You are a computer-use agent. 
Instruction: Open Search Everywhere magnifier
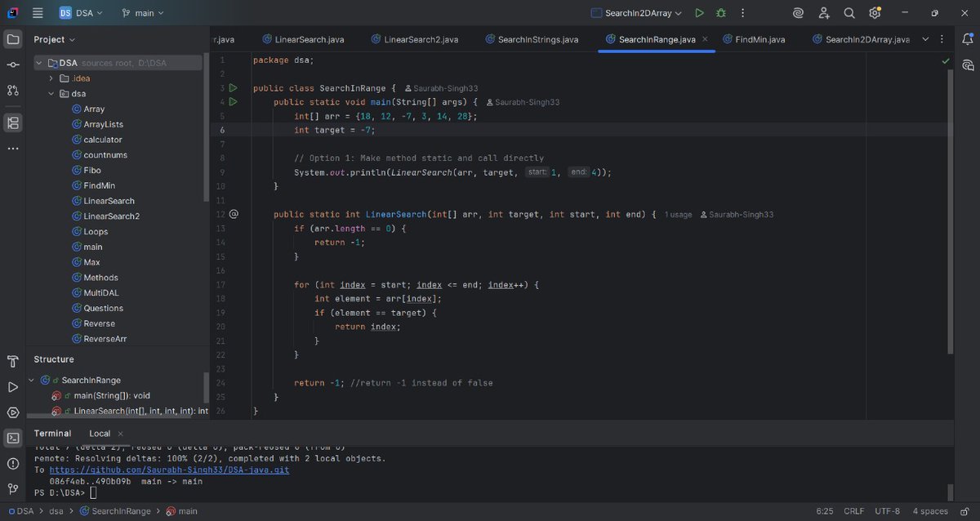(x=849, y=13)
